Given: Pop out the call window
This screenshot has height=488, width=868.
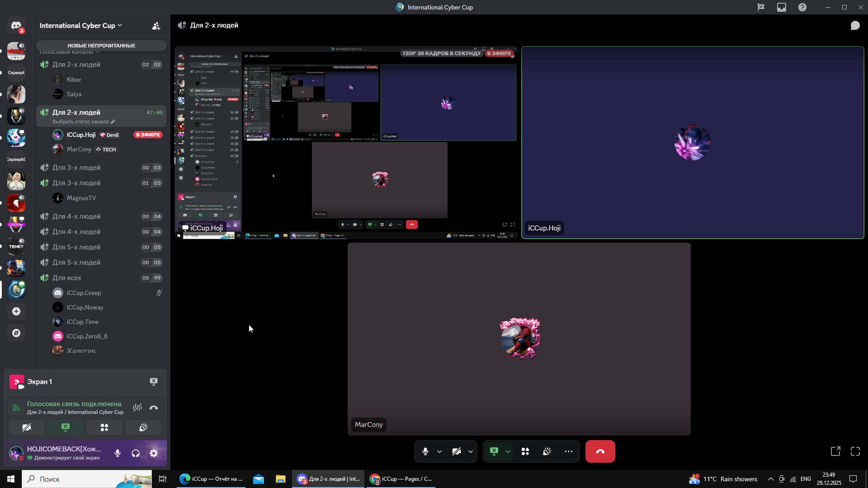Looking at the screenshot, I should 835,451.
